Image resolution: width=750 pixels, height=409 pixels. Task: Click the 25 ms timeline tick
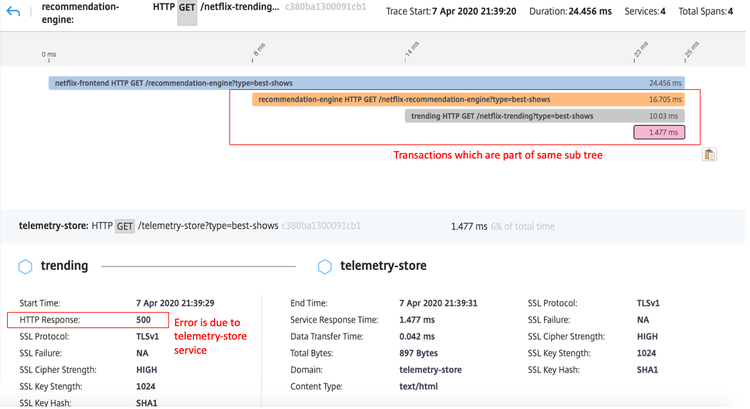click(x=691, y=50)
